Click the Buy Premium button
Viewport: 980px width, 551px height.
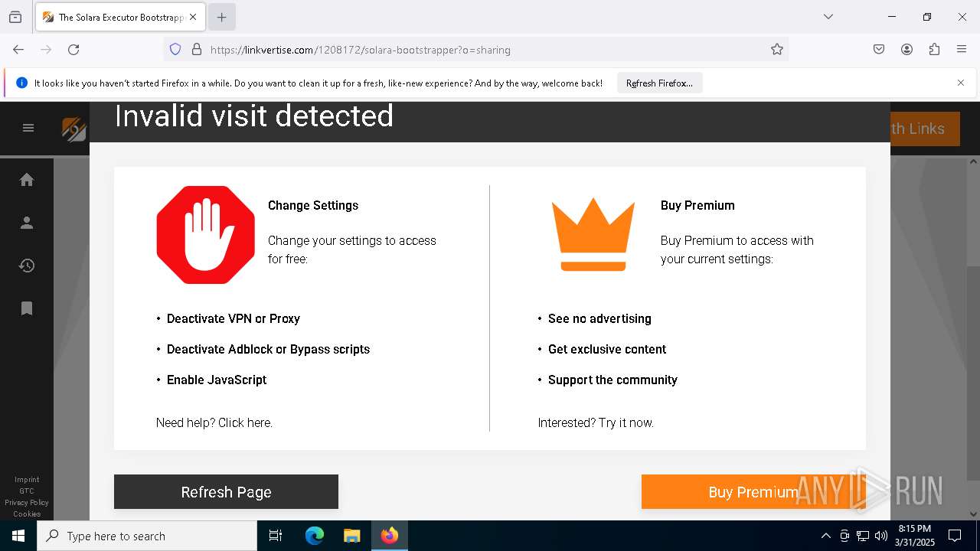[x=753, y=492]
